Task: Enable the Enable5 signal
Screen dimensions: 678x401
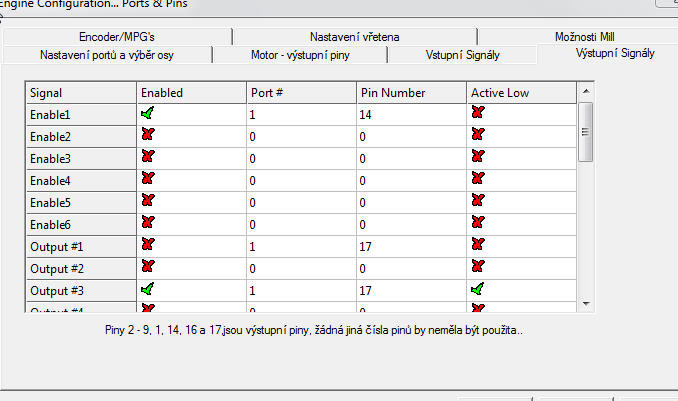Action: [x=148, y=201]
